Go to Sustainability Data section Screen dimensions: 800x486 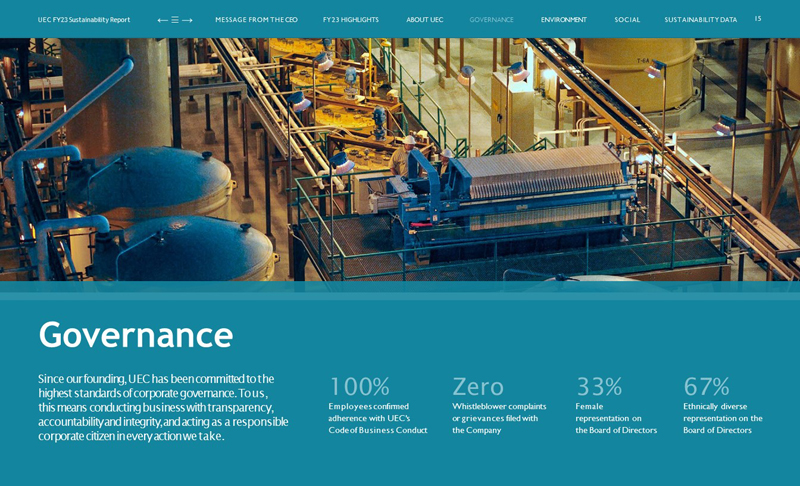tap(700, 20)
